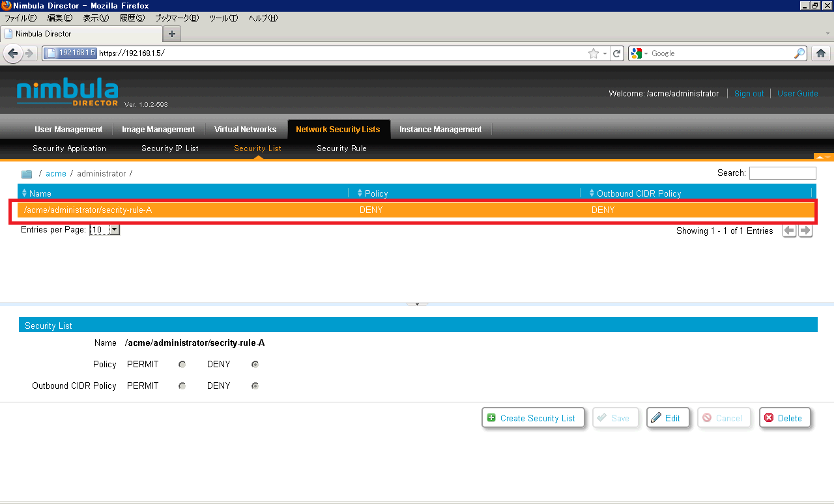This screenshot has height=504, width=834.
Task: Open the ファイル menu
Action: click(21, 18)
